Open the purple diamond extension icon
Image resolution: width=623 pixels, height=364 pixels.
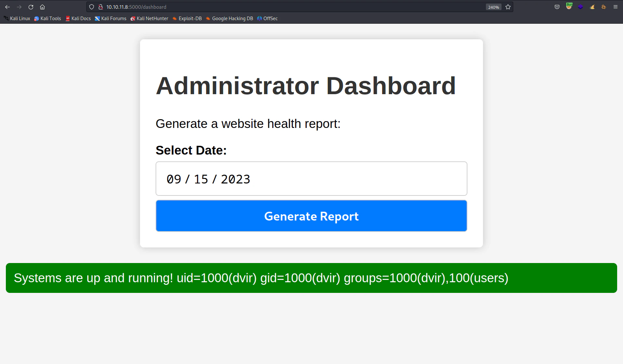pos(580,7)
